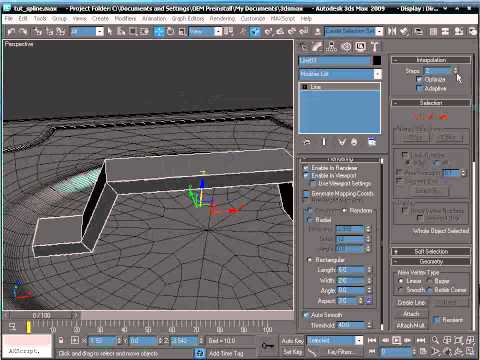Open the Rendering menu
The width and height of the screenshot is (480, 360).
pyautogui.click(x=222, y=19)
